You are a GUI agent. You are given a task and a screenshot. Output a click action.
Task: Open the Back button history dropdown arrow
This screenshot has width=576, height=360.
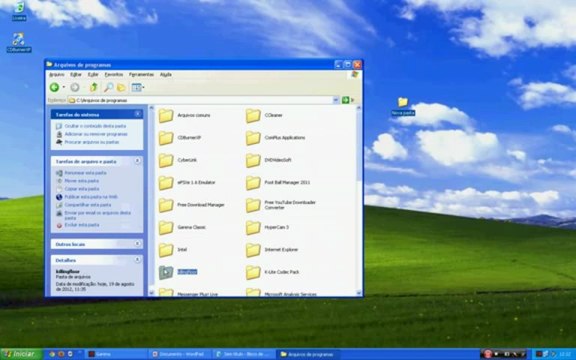click(64, 87)
